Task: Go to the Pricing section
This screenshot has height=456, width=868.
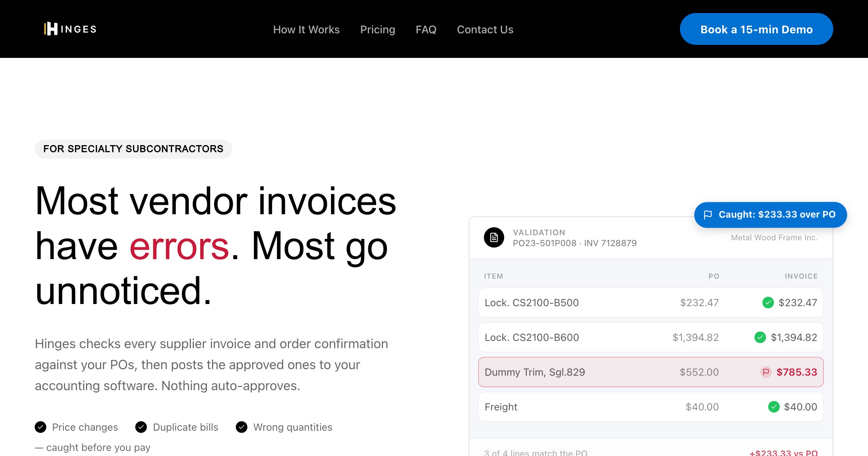Action: coord(378,29)
